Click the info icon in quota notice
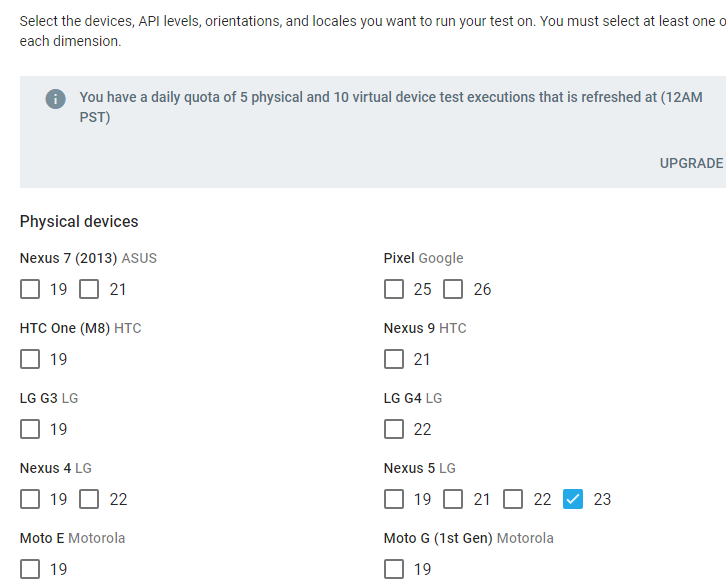This screenshot has width=726, height=582. tap(56, 98)
